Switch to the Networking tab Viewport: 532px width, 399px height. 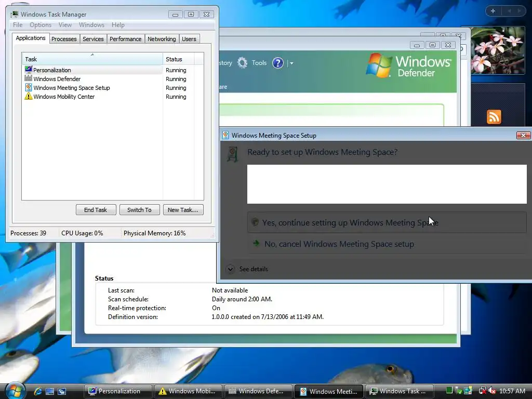coord(162,39)
